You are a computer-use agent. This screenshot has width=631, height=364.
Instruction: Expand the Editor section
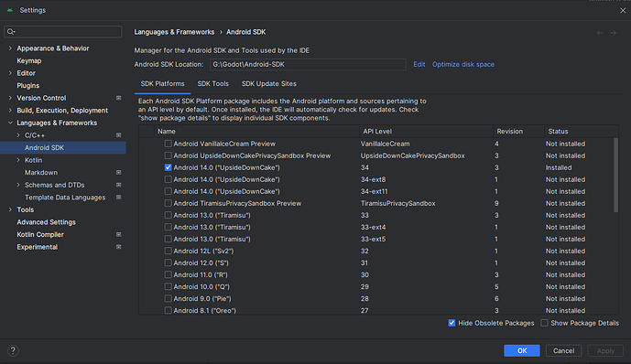(x=10, y=73)
